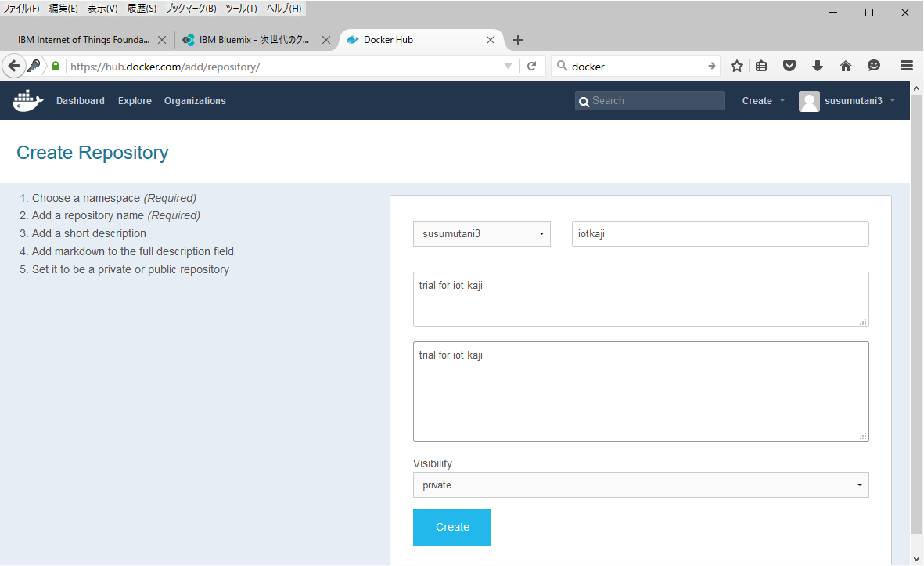
Task: Click the search magnifier in browser search box
Action: tap(563, 66)
